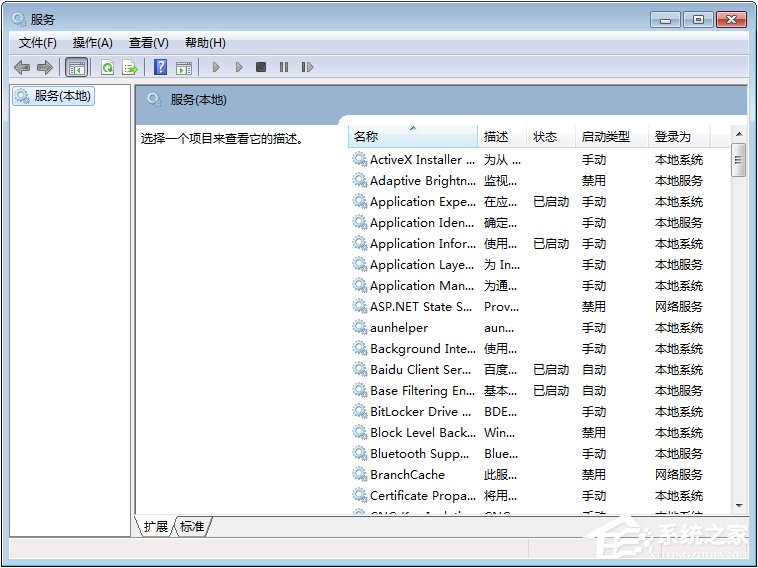This screenshot has width=758, height=568.
Task: Open the 文件(F) menu
Action: pyautogui.click(x=38, y=43)
